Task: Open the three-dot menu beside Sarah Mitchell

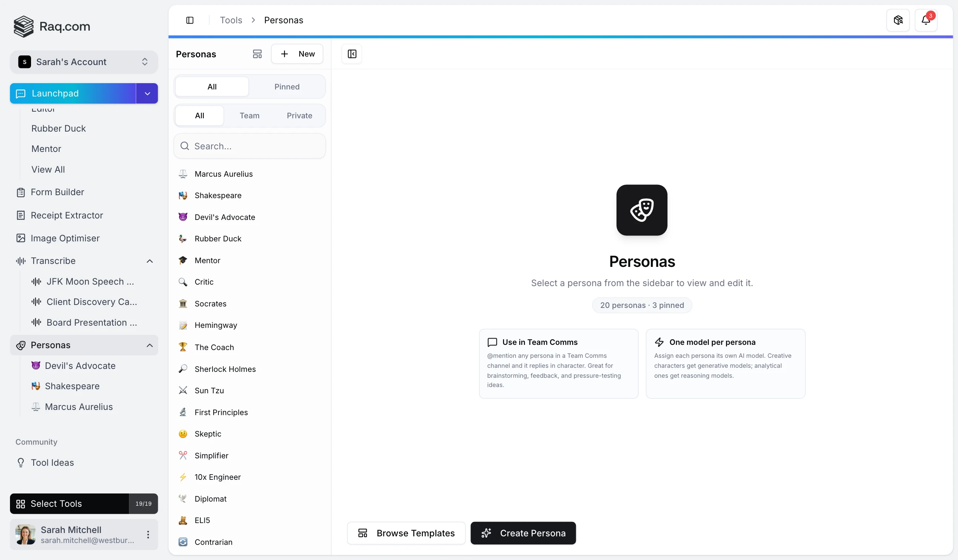Action: (148, 534)
